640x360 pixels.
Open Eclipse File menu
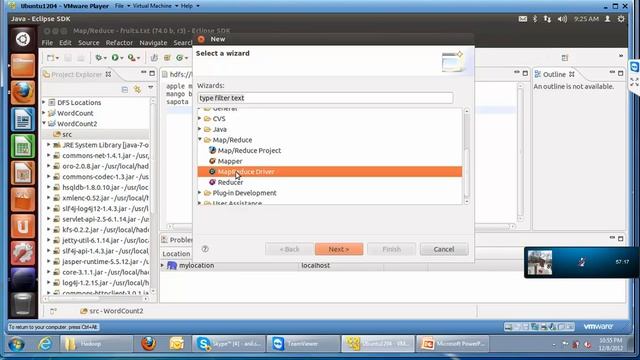click(47, 42)
